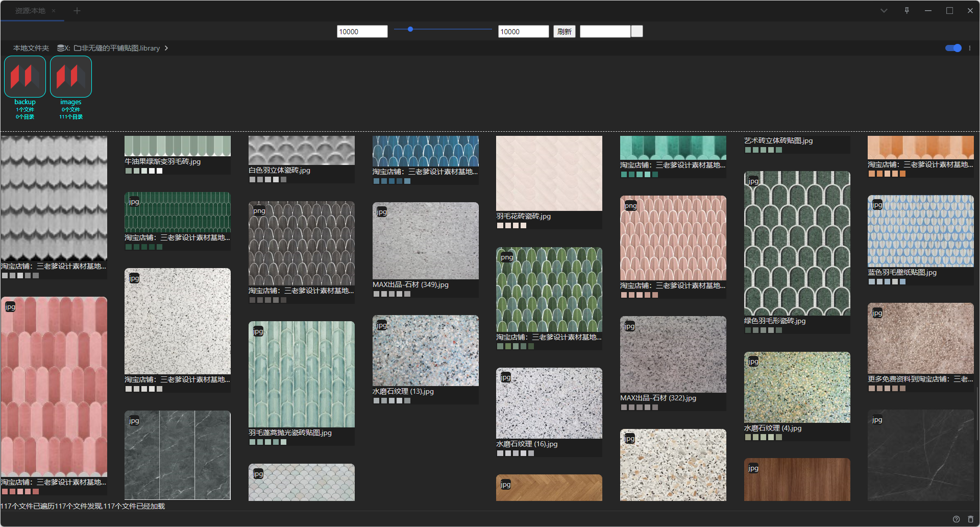Screen dimensions: 980x527
Task: Click the thumbnail size slider handle
Action: [x=410, y=29]
